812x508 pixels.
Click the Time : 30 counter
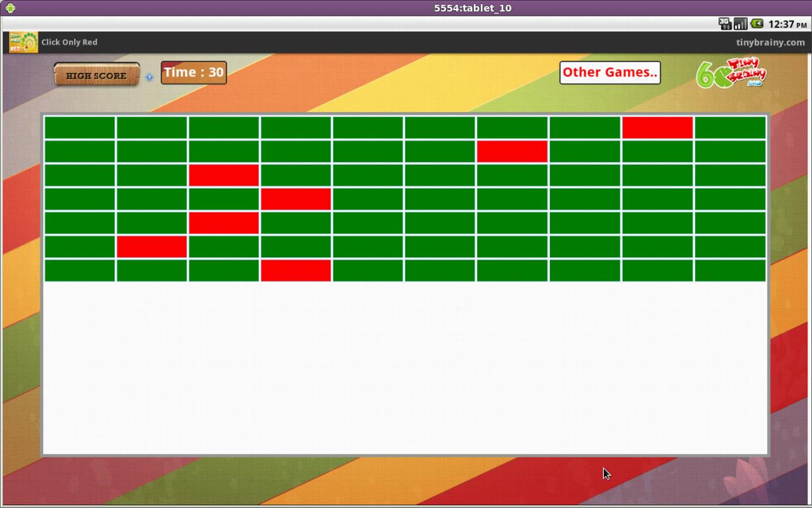coord(193,72)
